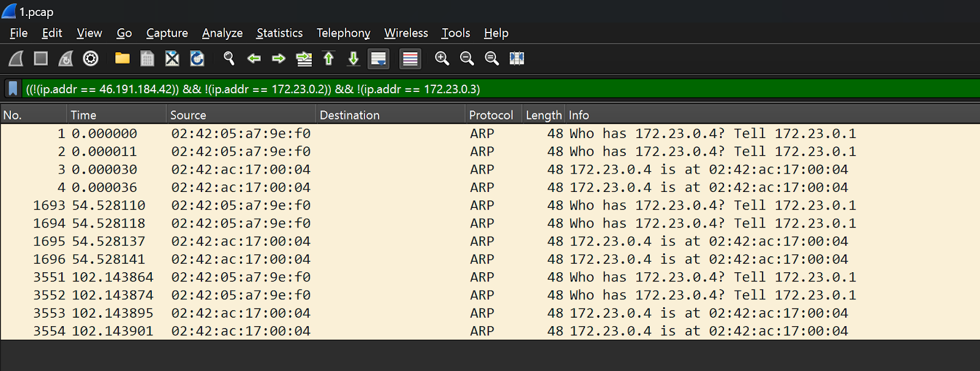Open the Help menu

pos(496,33)
